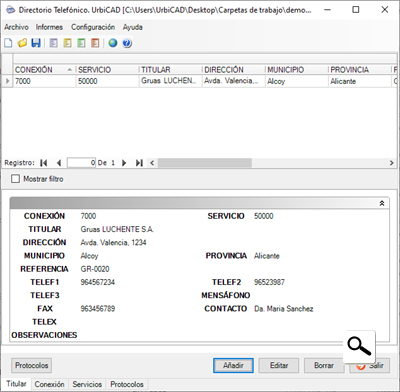This screenshot has height=392, width=400.
Task: Click the detail panel MUNICIPIO value Alcoy
Action: [x=89, y=256]
